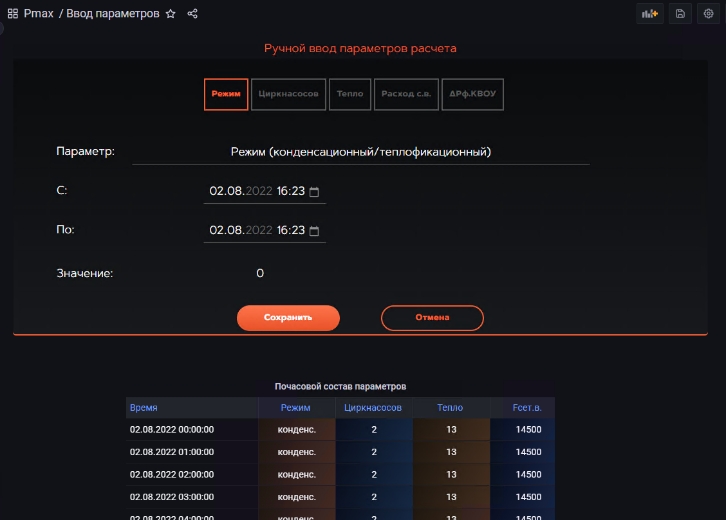Click the Pmax breadcrumb link
The height and width of the screenshot is (520, 726).
[38, 14]
